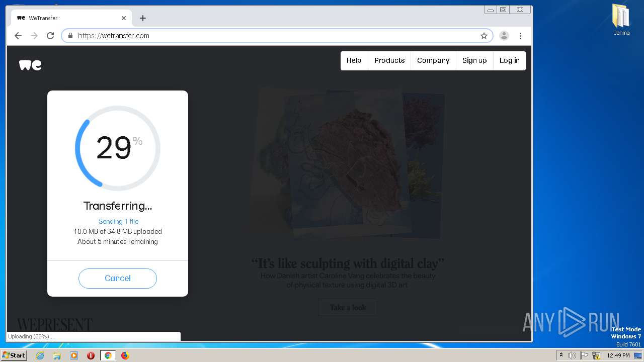Open the featured artwork image
Image resolution: width=644 pixels, height=362 pixels.
click(x=347, y=164)
